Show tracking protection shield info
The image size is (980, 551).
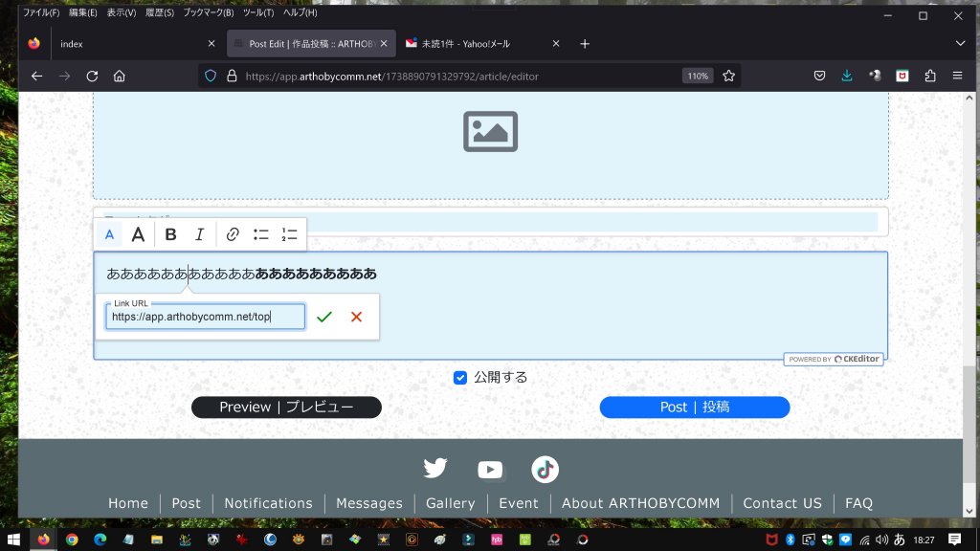pyautogui.click(x=211, y=77)
